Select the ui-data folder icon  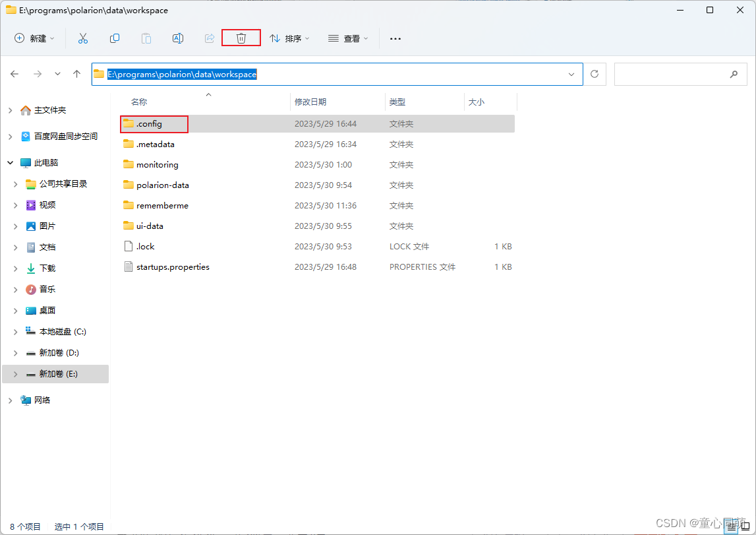[129, 226]
